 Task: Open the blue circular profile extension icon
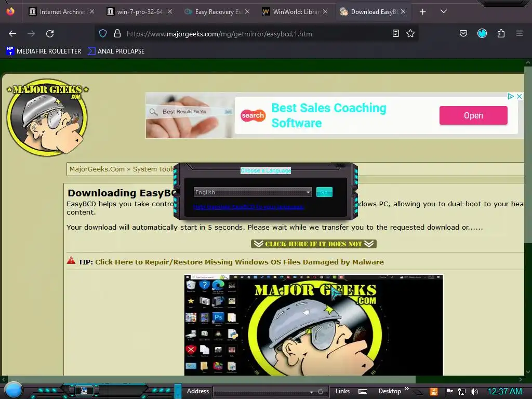tap(482, 33)
